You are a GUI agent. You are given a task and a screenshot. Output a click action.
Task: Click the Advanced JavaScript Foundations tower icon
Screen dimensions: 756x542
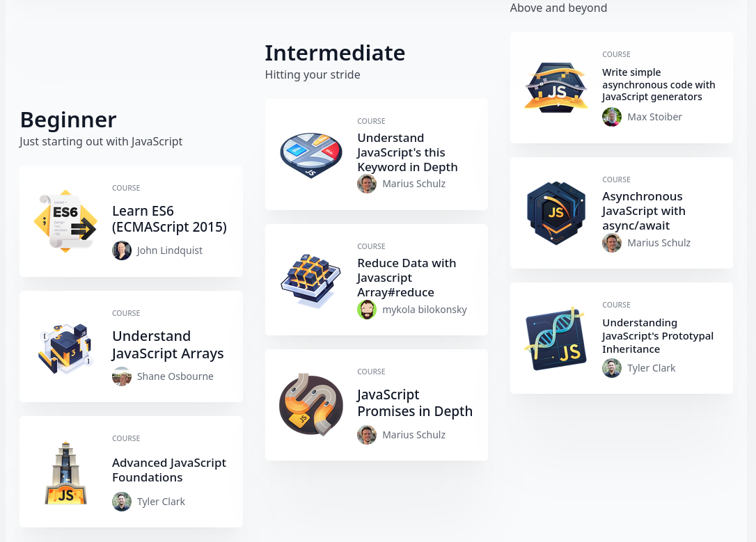(65, 472)
